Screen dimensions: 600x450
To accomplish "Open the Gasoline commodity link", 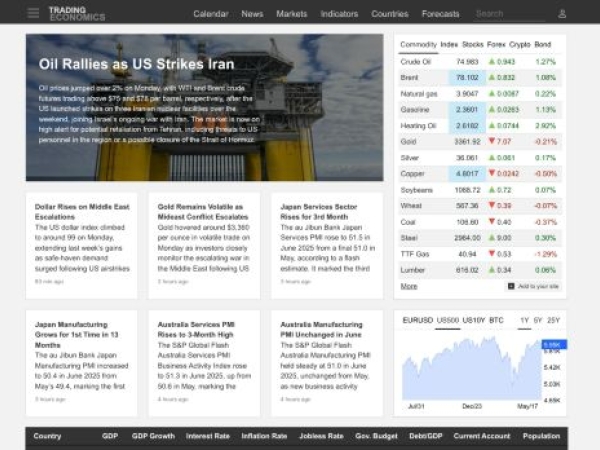I will (415, 110).
